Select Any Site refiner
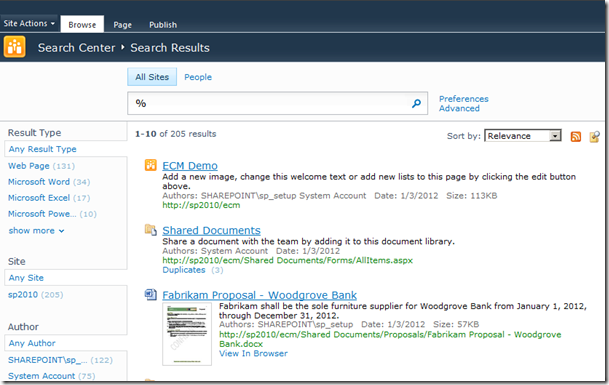This screenshot has height=385, width=609. (x=26, y=278)
